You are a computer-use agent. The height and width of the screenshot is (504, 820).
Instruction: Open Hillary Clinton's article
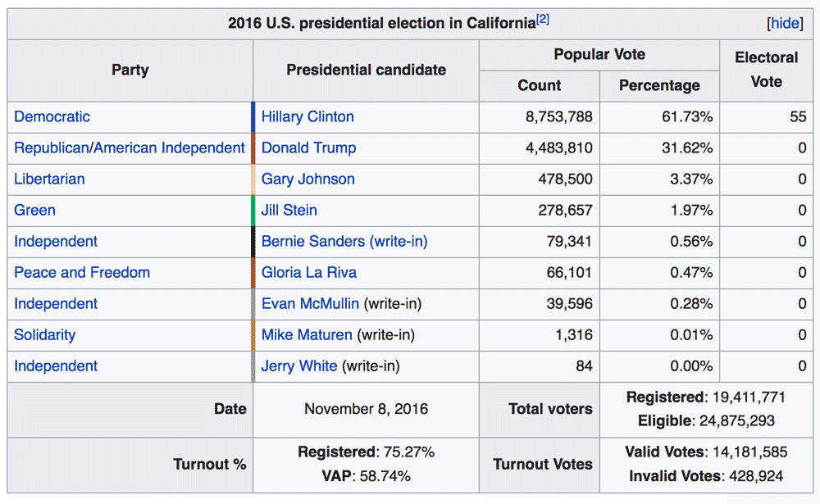click(x=307, y=117)
